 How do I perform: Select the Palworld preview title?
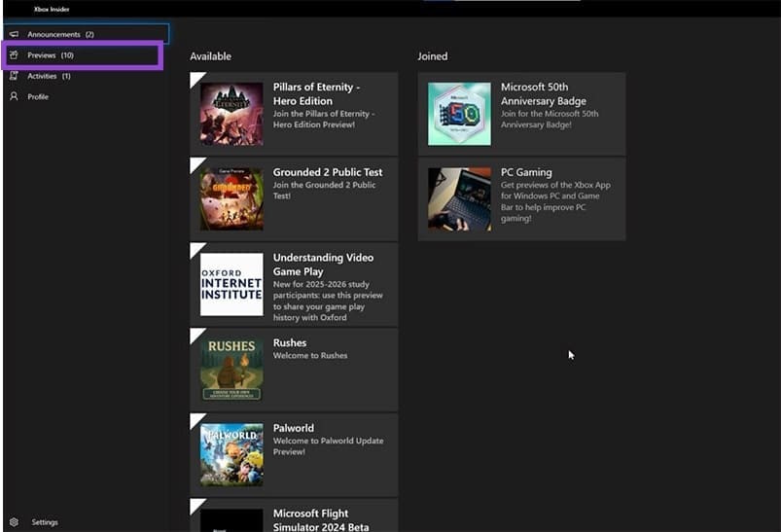(x=294, y=428)
